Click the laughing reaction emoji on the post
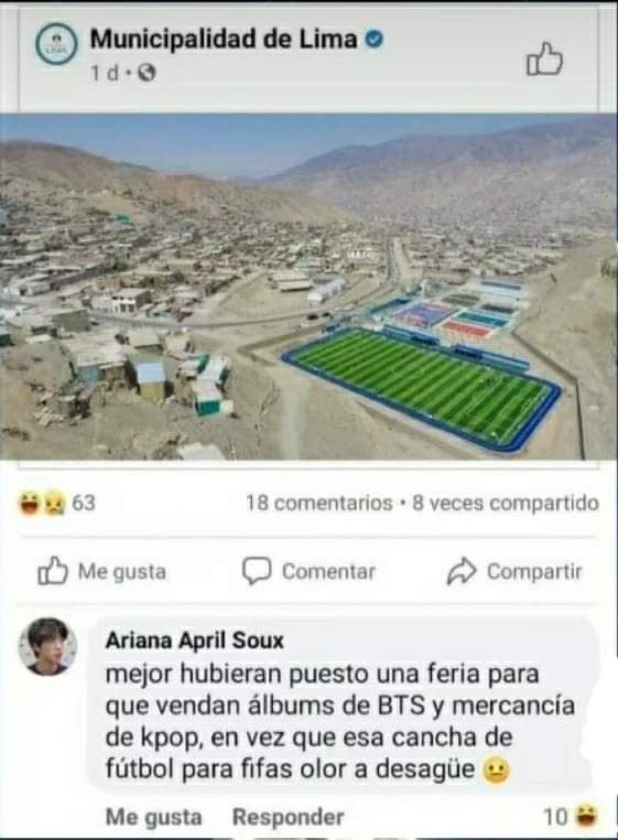 point(30,503)
